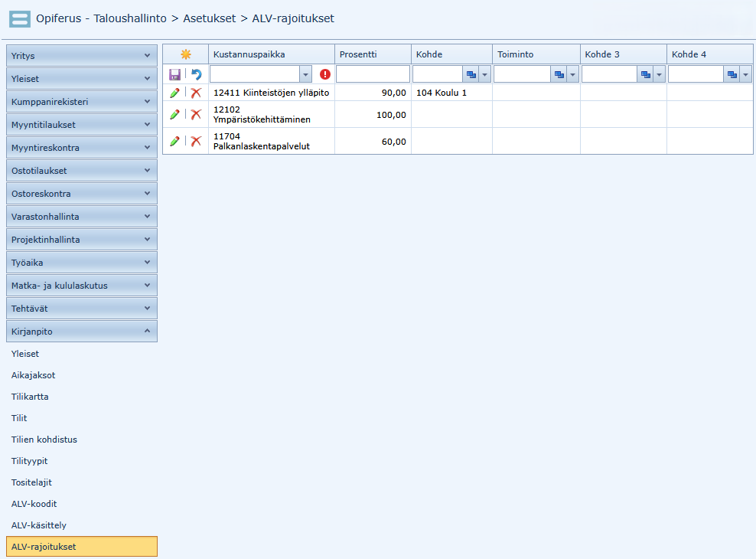Screen dimensions: 756x559
Task: Open the Kohde dropdown arrow
Action: point(485,74)
